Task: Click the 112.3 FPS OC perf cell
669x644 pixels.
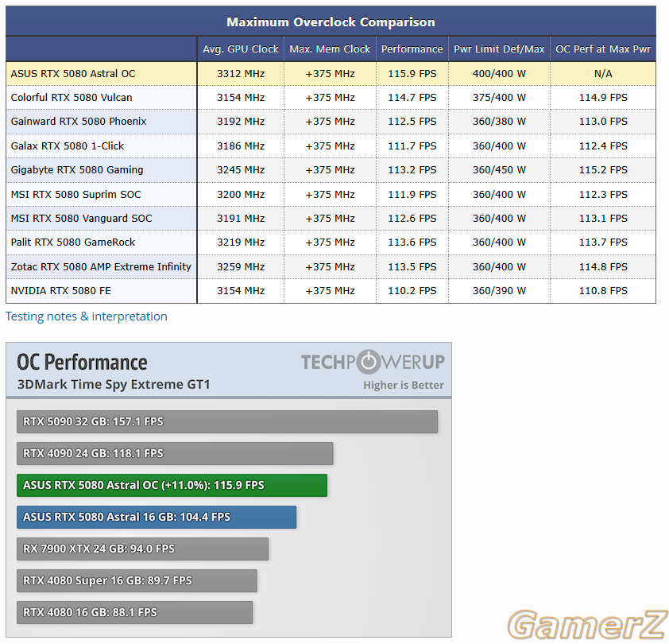Action: tap(603, 194)
